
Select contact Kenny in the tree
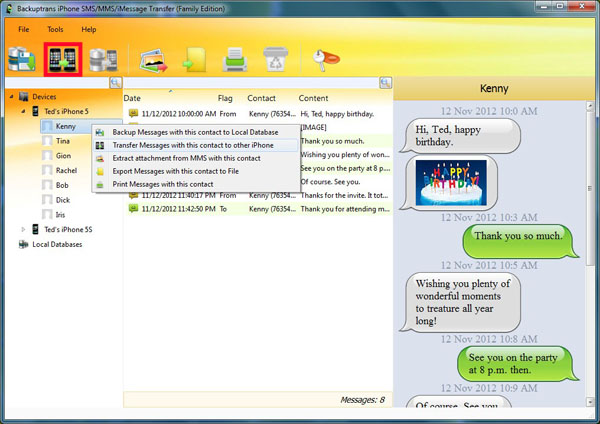click(65, 126)
